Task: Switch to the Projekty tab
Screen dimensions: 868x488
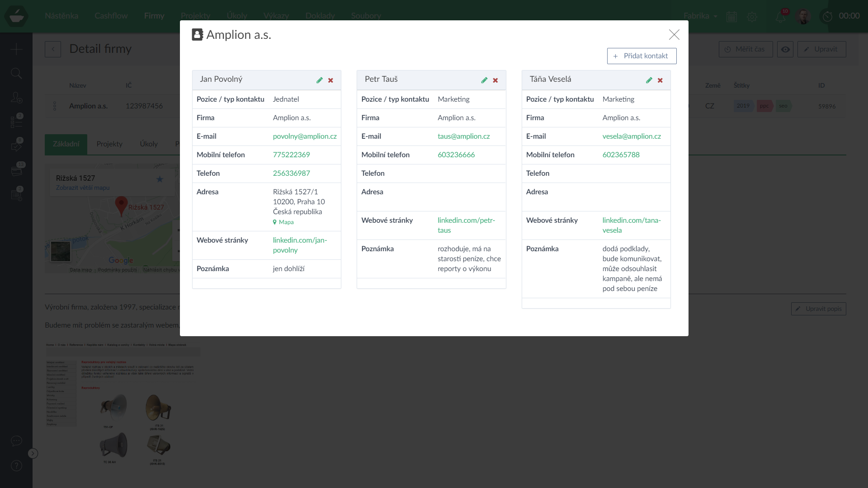Action: (109, 144)
